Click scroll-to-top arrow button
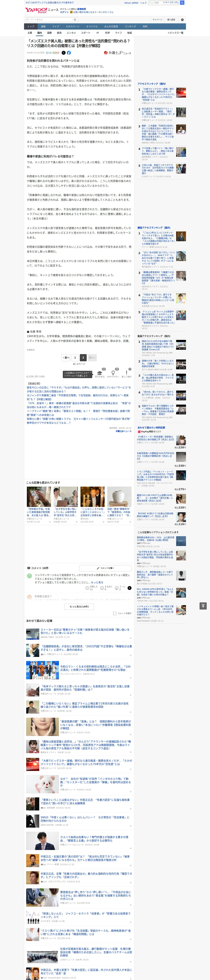This screenshot has height=980, width=210. (203, 606)
